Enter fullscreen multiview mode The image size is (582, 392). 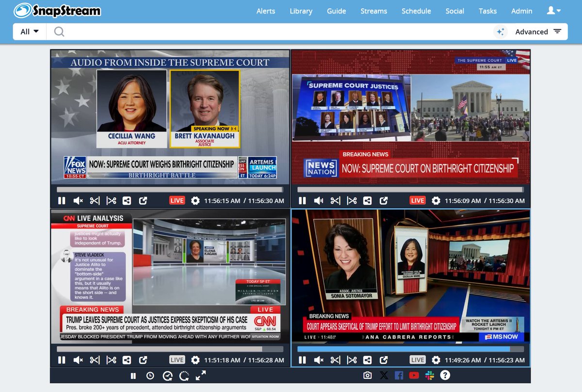point(201,376)
